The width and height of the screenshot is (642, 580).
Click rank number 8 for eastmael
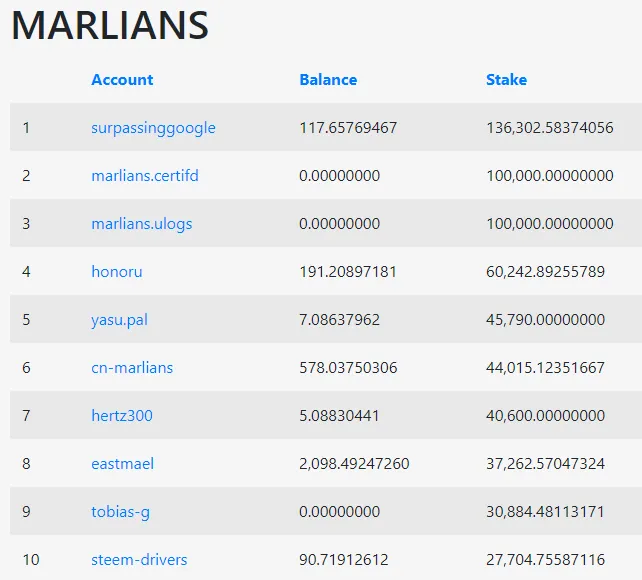pyautogui.click(x=26, y=463)
